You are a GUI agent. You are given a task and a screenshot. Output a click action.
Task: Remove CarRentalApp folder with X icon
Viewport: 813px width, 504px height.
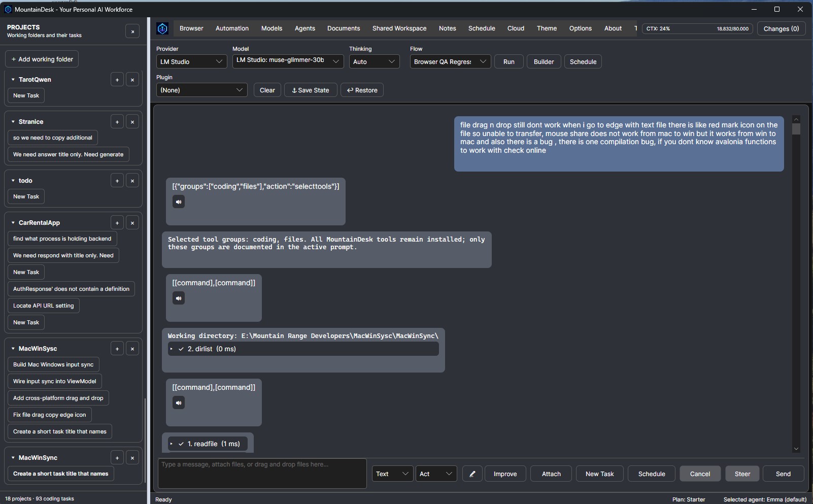[x=132, y=223]
